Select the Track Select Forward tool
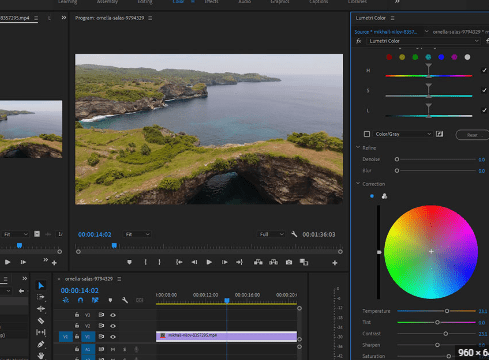489x360 pixels. (41, 297)
